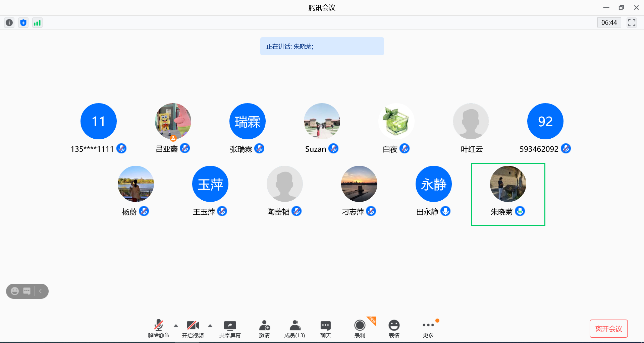Screen dimensions: 644x343
Task: Expand audio options arrow next to 解除静音
Action: pos(176,326)
